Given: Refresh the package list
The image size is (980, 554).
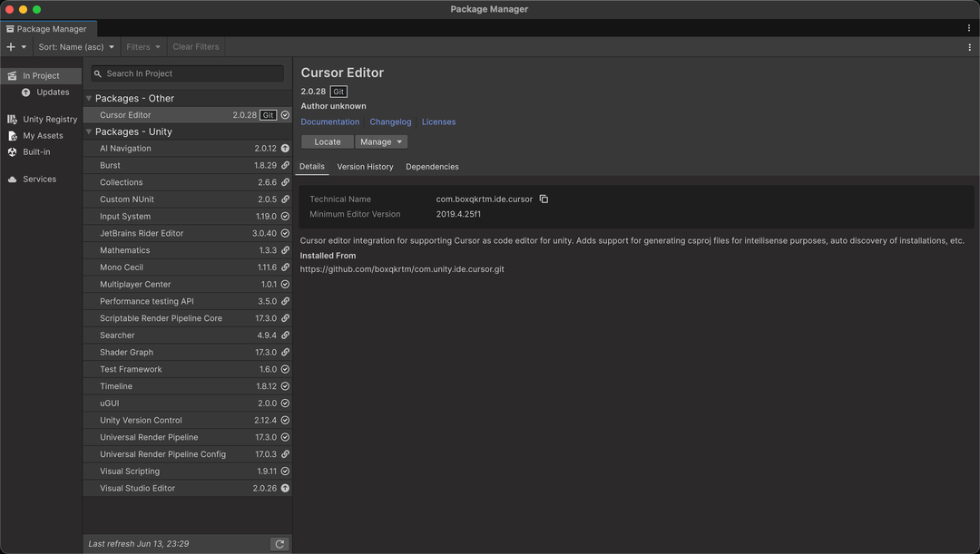Looking at the screenshot, I should (279, 544).
